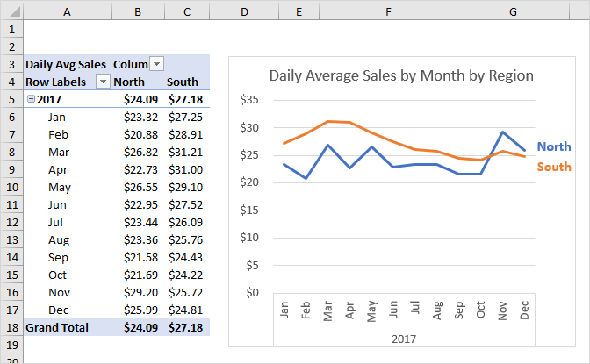Click cell with value $24.22

point(187,275)
